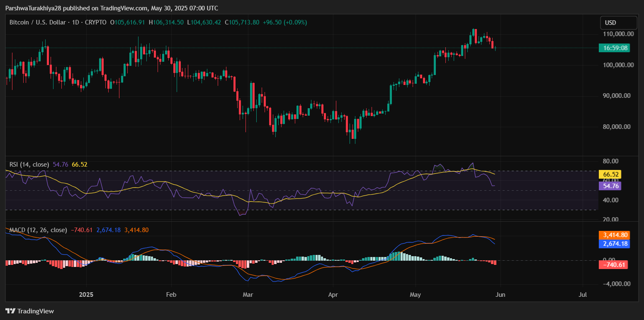Click the May label on the time axis
The height and width of the screenshot is (320, 644).
(415, 295)
